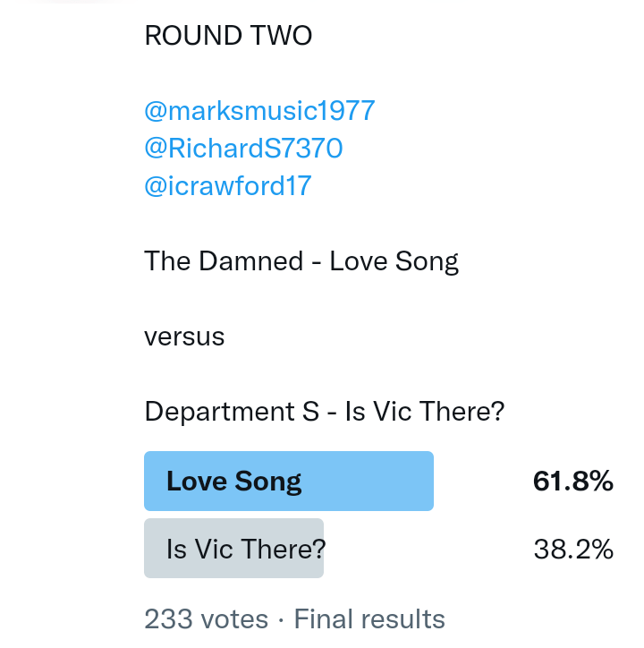This screenshot has width=644, height=648.
Task: Open the @marksmusic1977 profile mention
Action: (x=259, y=111)
